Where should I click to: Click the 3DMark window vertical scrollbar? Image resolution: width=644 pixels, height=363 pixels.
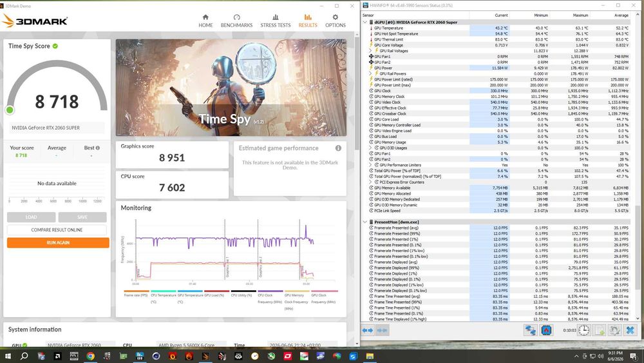click(357, 92)
